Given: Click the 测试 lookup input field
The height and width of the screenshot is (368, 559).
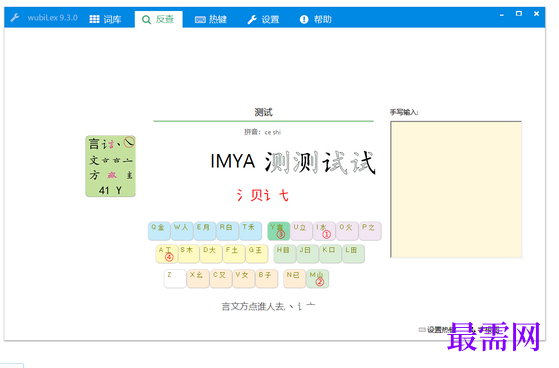Looking at the screenshot, I should (x=263, y=113).
